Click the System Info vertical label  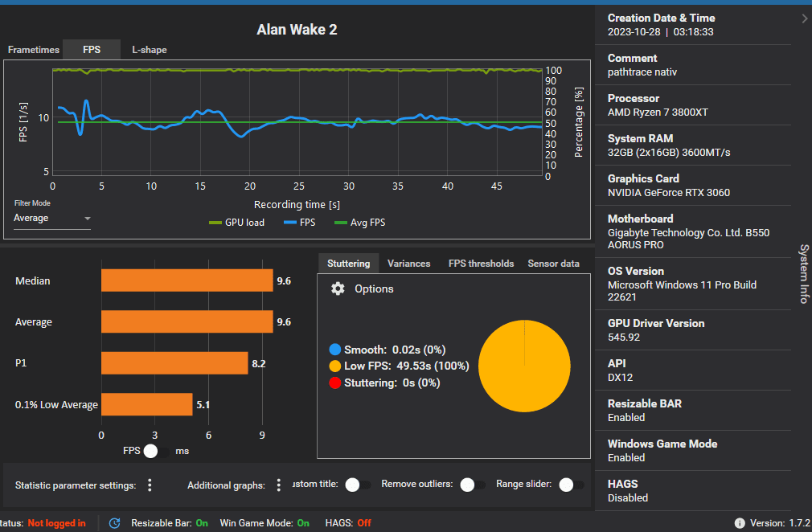tap(804, 273)
